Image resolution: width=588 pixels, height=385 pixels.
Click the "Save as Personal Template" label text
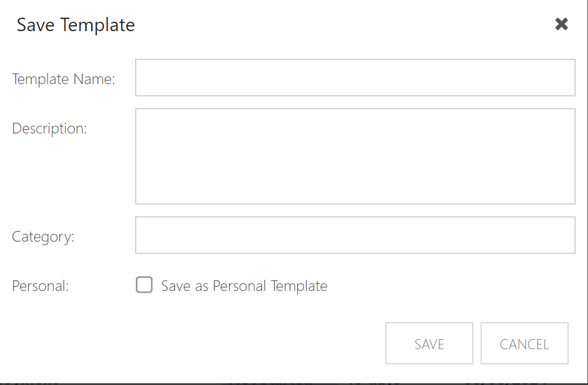(244, 286)
